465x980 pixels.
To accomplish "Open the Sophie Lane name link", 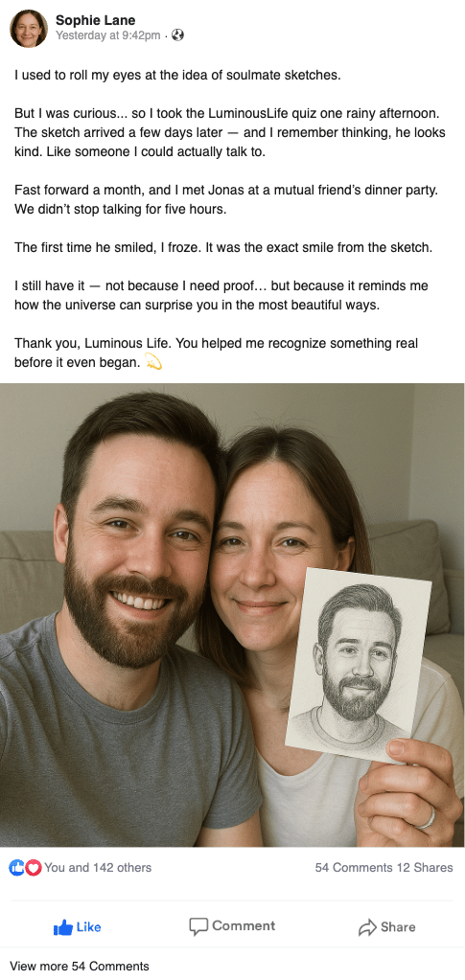I will (95, 21).
